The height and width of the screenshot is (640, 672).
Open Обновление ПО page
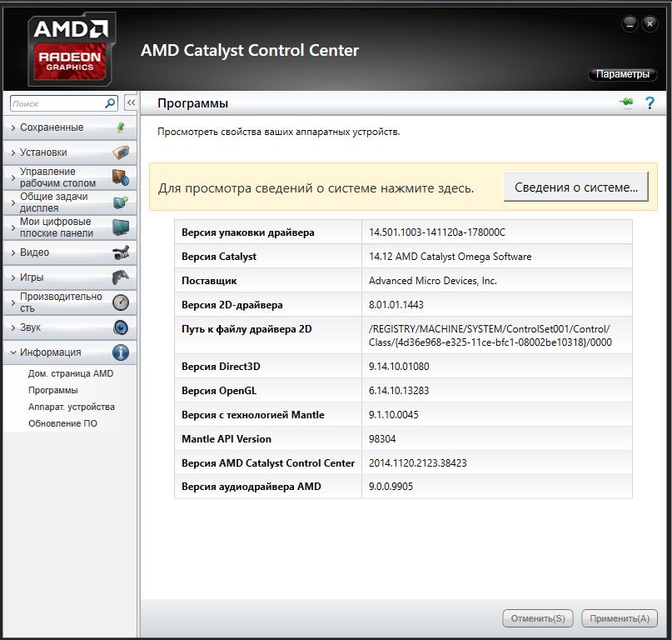pos(62,423)
